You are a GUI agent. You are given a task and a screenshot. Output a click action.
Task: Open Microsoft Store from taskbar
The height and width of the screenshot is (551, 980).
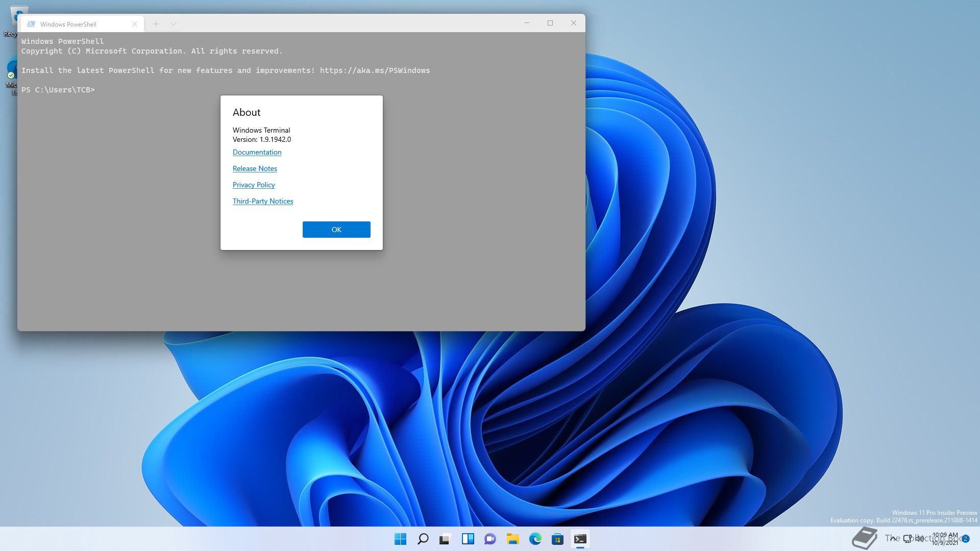(x=558, y=539)
